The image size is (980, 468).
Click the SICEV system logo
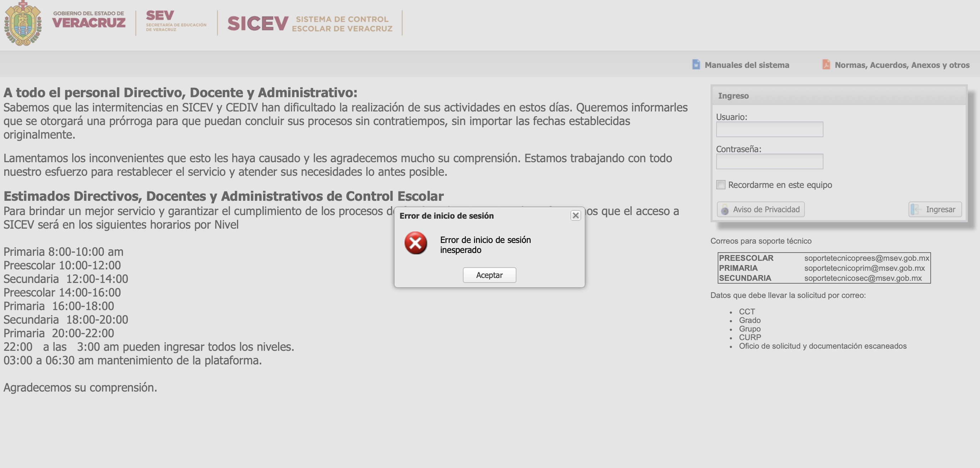310,24
